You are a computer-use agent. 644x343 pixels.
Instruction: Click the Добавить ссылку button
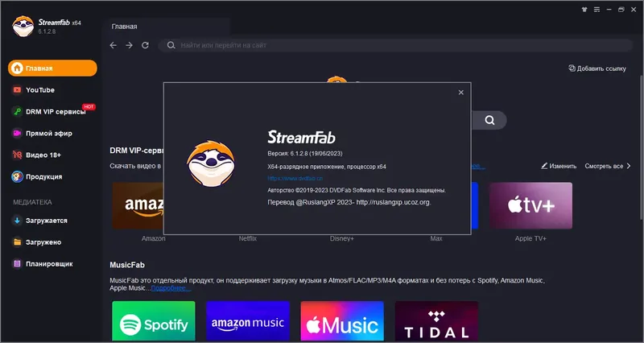(597, 68)
